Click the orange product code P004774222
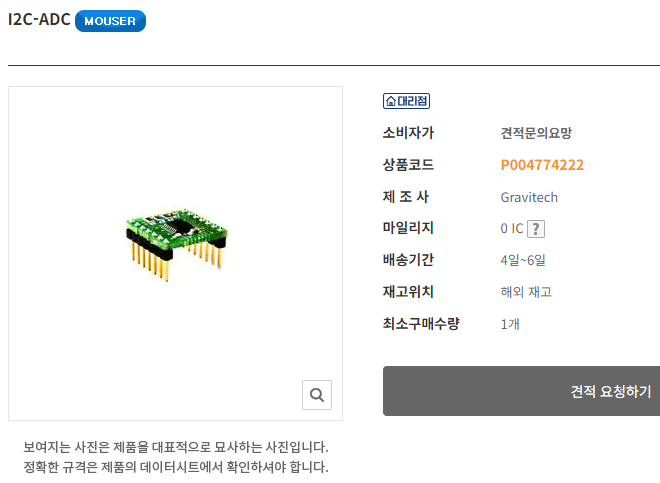660x483 pixels. (x=542, y=165)
